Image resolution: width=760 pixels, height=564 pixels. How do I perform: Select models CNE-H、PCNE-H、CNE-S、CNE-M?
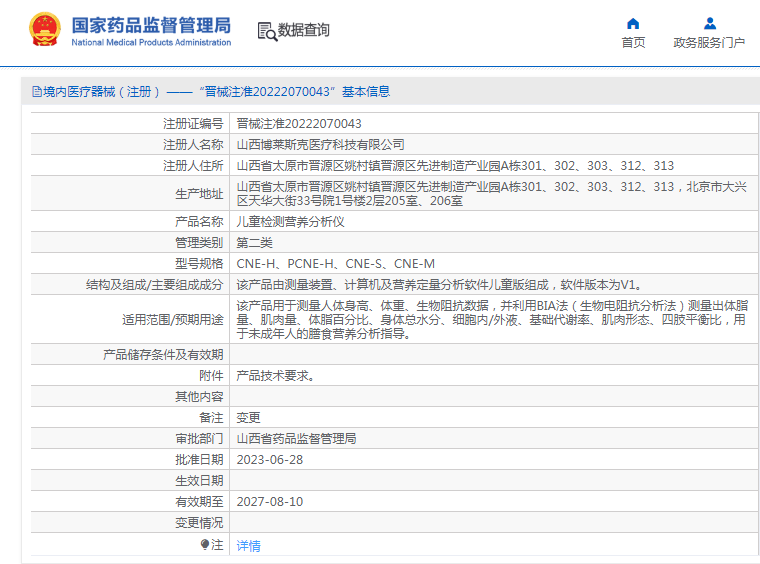pos(335,264)
